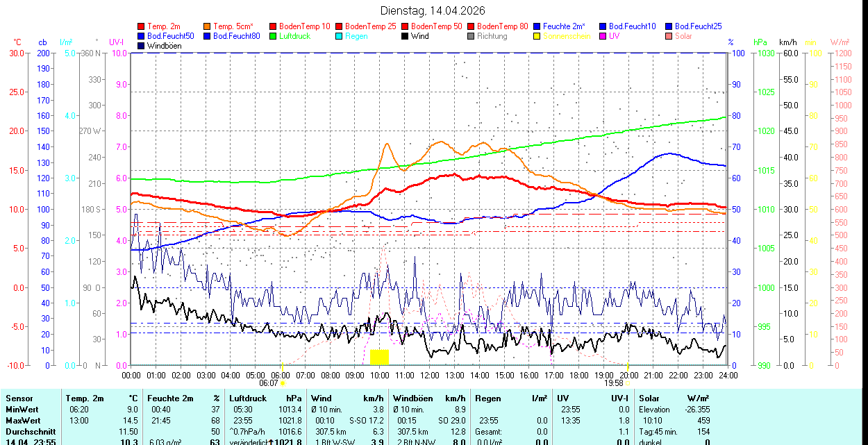Click the yellow Sonnenschein legend swatch
This screenshot has width=868, height=445.
[x=537, y=36]
